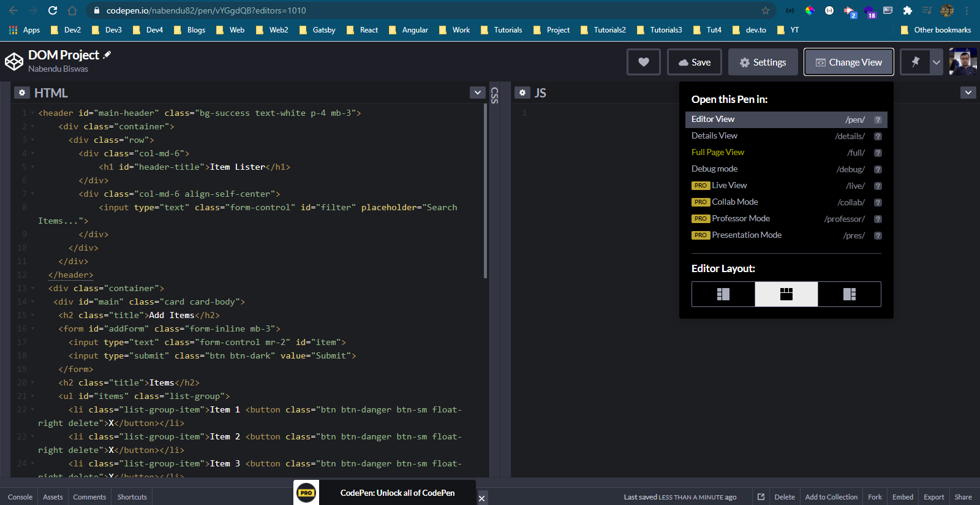Open help for Presentation Mode
The image size is (980, 505).
(878, 235)
